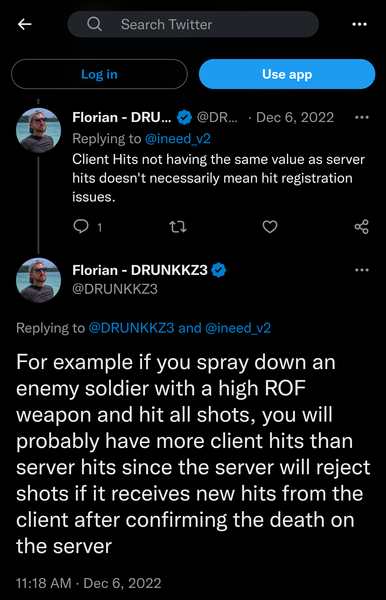Image resolution: width=386 pixels, height=600 pixels.
Task: Retweet the first tweet
Action: click(x=178, y=227)
